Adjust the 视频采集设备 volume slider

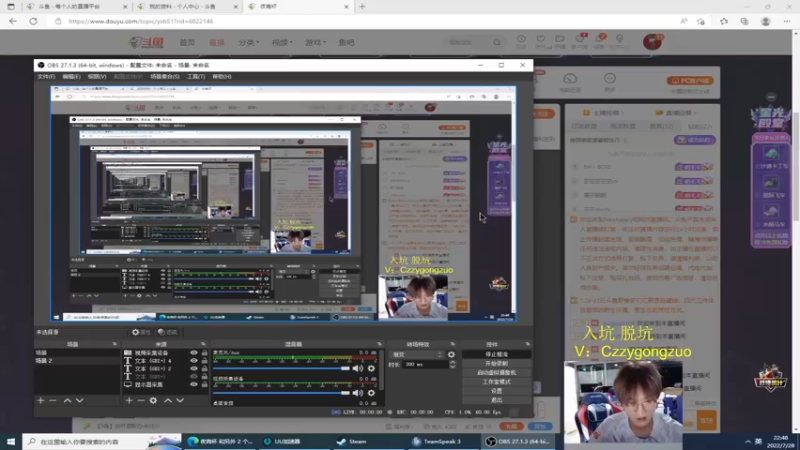282,393
